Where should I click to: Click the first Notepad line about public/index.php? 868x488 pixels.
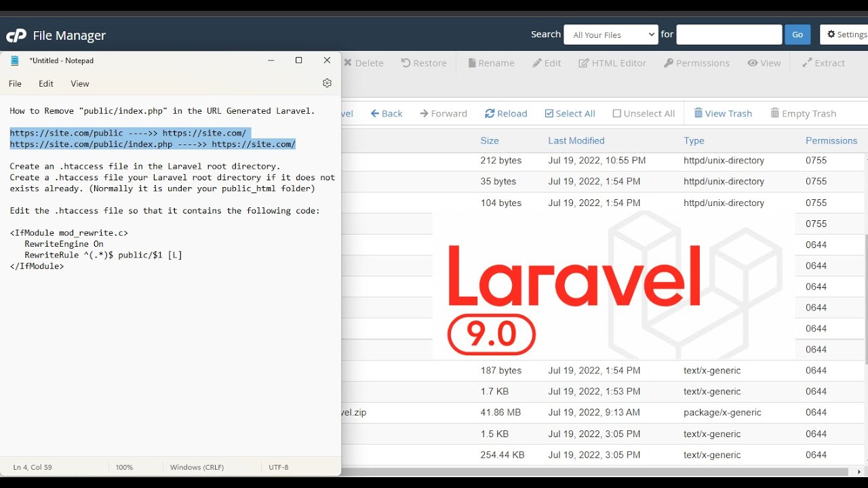162,110
